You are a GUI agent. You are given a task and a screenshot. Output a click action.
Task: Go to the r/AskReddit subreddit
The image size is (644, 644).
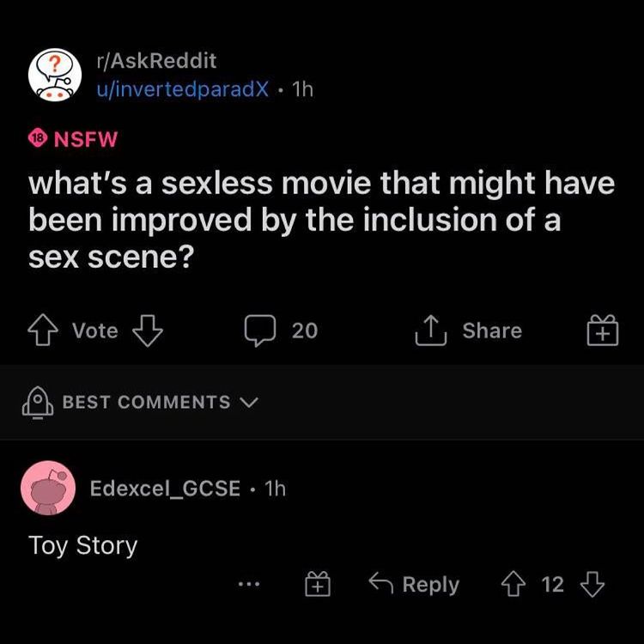tap(155, 61)
